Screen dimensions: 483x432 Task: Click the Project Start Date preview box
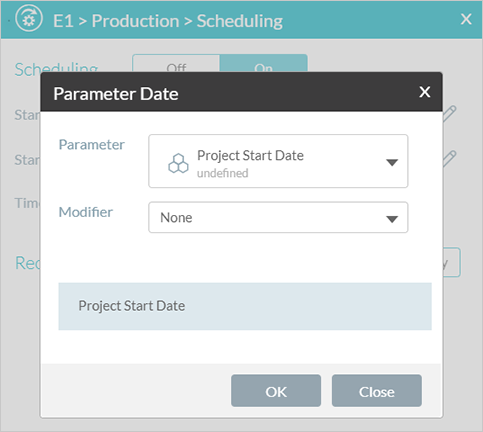pos(245,306)
